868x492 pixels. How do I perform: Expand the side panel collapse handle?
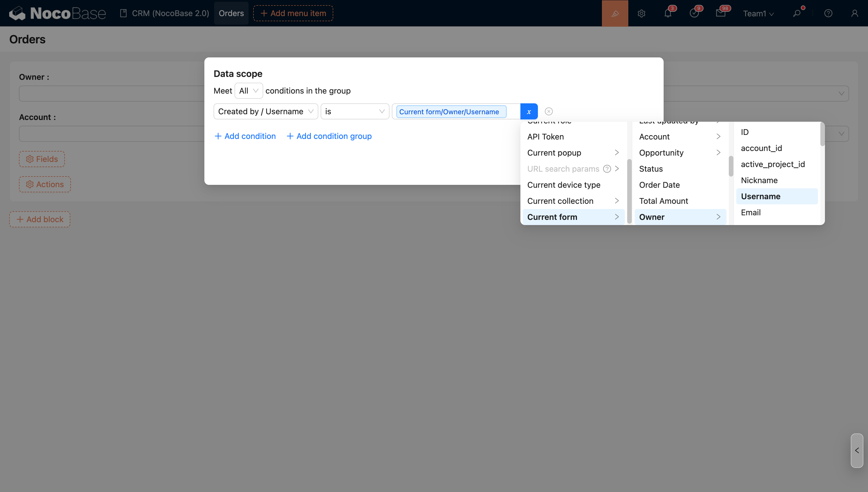pyautogui.click(x=857, y=450)
